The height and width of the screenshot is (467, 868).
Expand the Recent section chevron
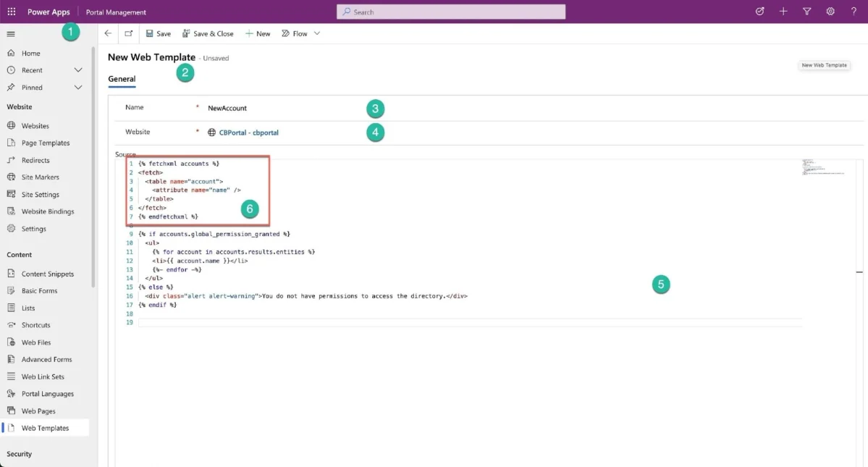(x=78, y=70)
